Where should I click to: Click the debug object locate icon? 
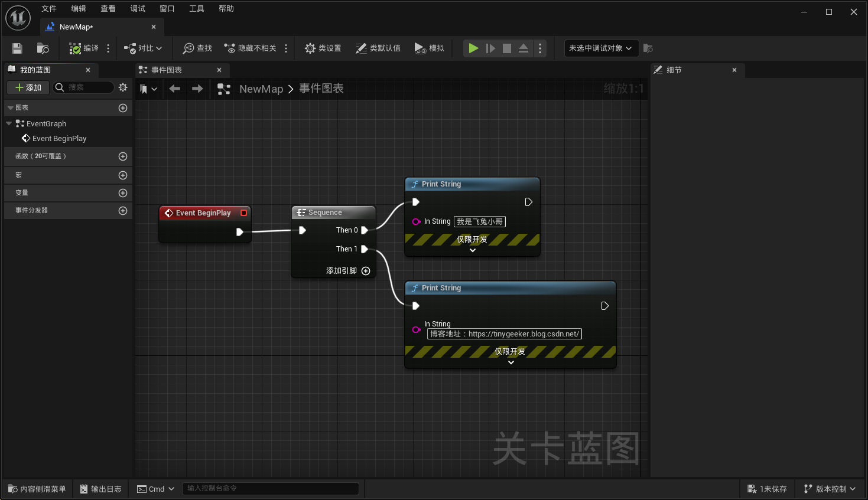[x=648, y=48]
